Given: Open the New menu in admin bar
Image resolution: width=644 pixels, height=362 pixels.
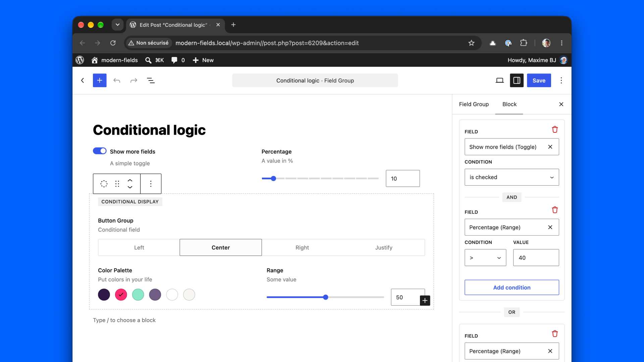Looking at the screenshot, I should [203, 60].
